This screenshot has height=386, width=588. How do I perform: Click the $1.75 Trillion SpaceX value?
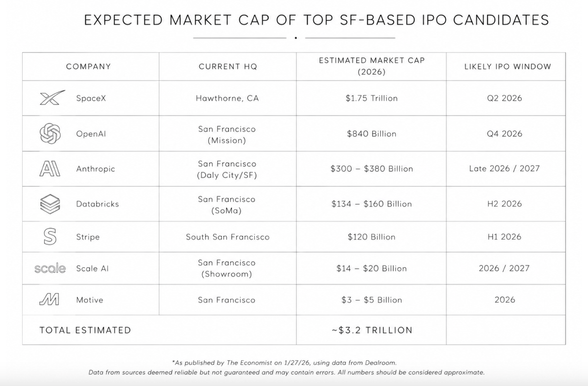pyautogui.click(x=372, y=98)
